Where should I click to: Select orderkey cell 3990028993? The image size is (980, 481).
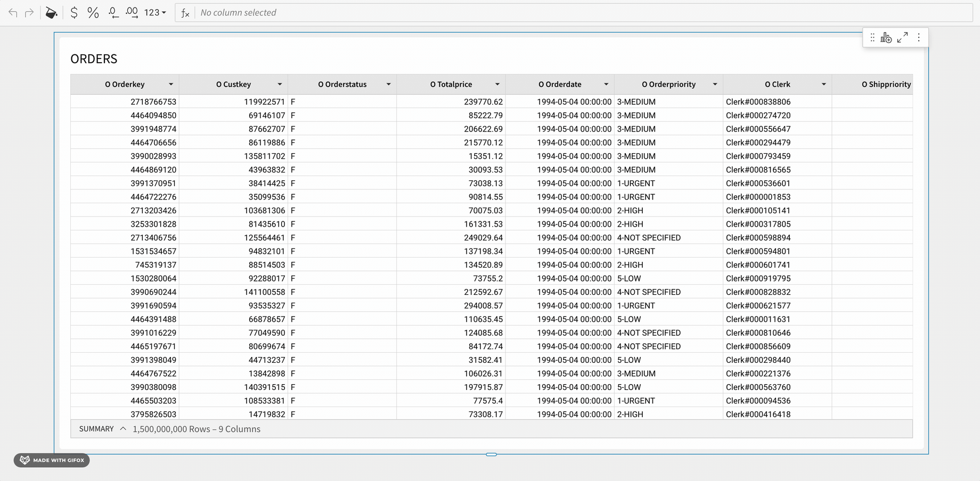(125, 156)
